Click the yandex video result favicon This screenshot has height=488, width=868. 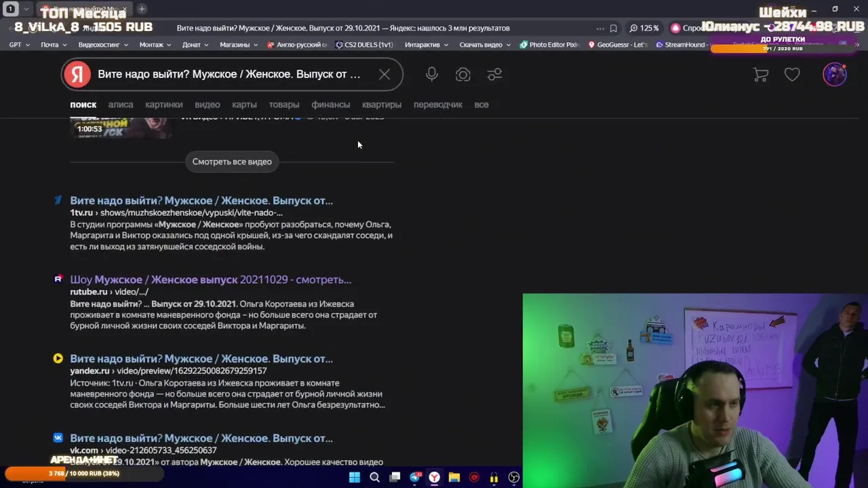[x=58, y=359]
